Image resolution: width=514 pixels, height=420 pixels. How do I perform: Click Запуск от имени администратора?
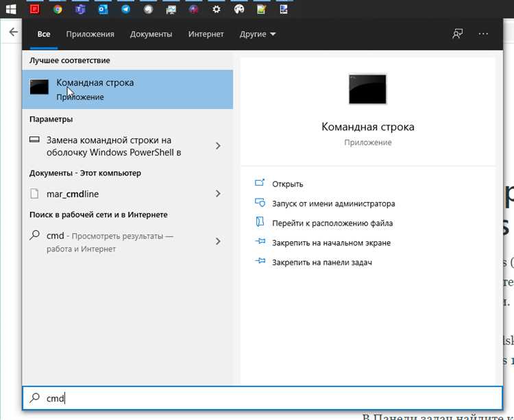(333, 203)
